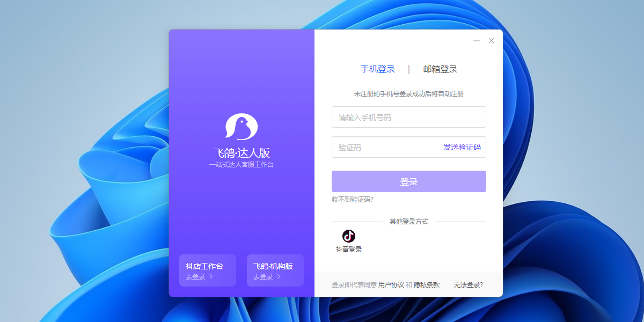Open the 隐私条款 privacy link

coord(427,284)
